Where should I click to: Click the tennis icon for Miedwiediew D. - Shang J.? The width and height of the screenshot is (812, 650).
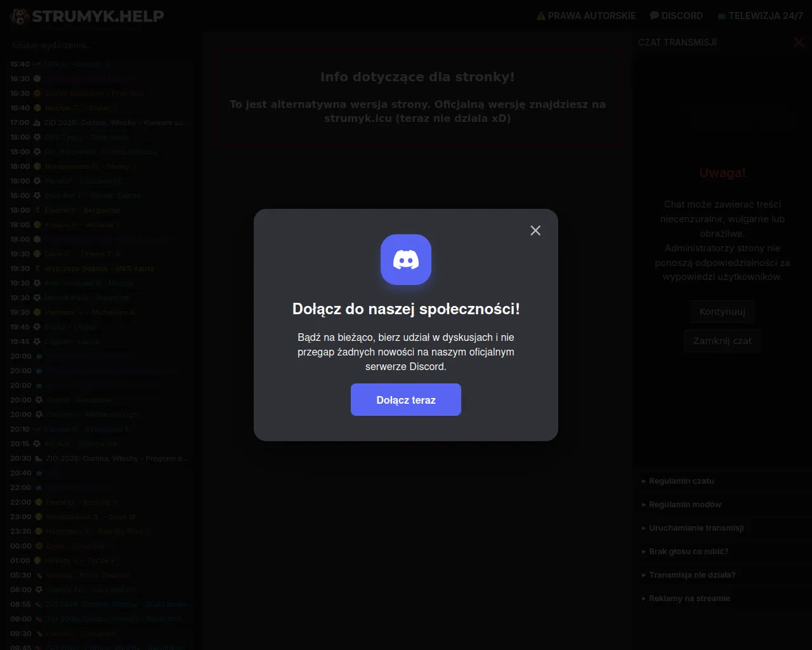click(x=37, y=166)
